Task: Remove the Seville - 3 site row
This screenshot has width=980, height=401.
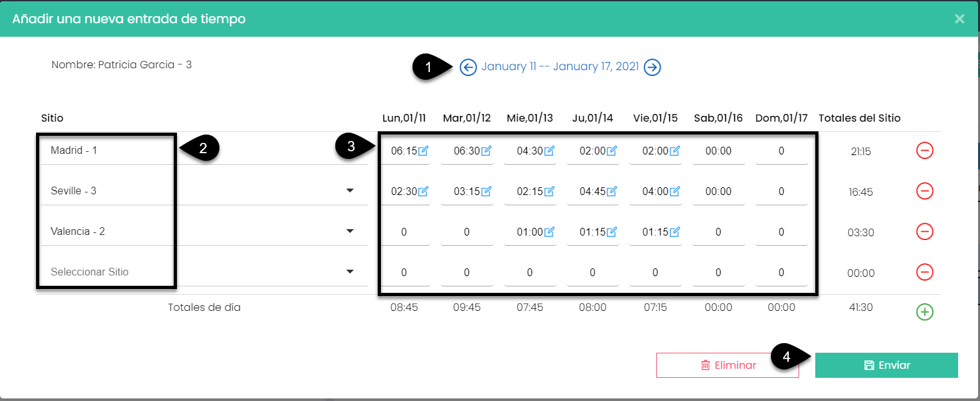Action: point(924,191)
